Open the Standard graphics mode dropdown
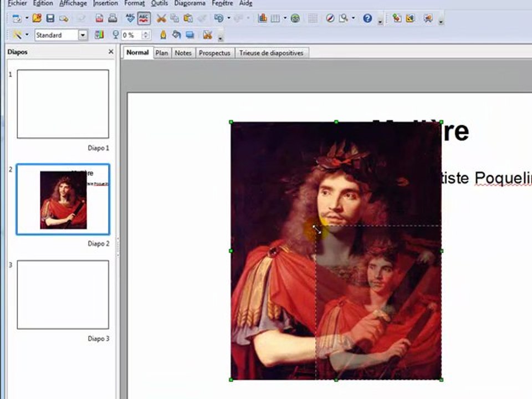This screenshot has width=532, height=399. pyautogui.click(x=83, y=35)
